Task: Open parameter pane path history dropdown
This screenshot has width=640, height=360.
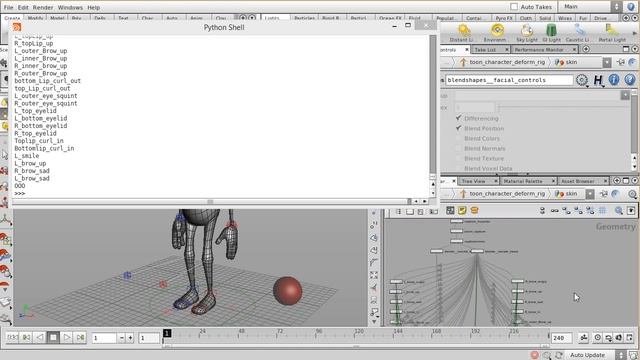Action: point(607,62)
